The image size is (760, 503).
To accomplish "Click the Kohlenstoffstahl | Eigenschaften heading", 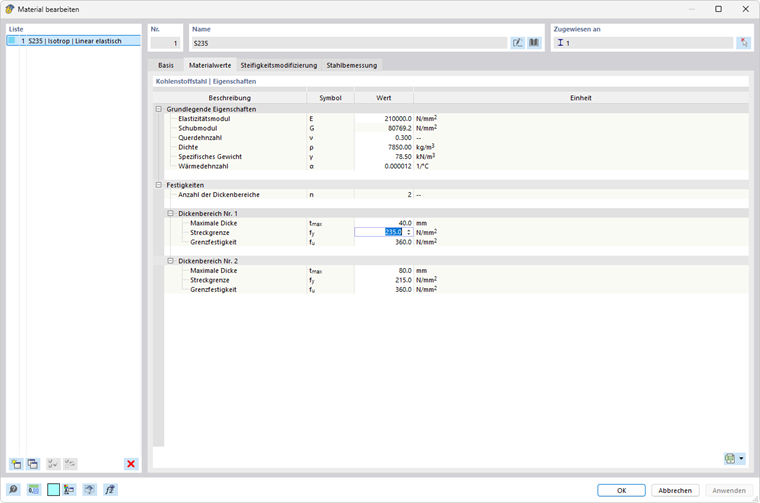I will click(x=206, y=81).
